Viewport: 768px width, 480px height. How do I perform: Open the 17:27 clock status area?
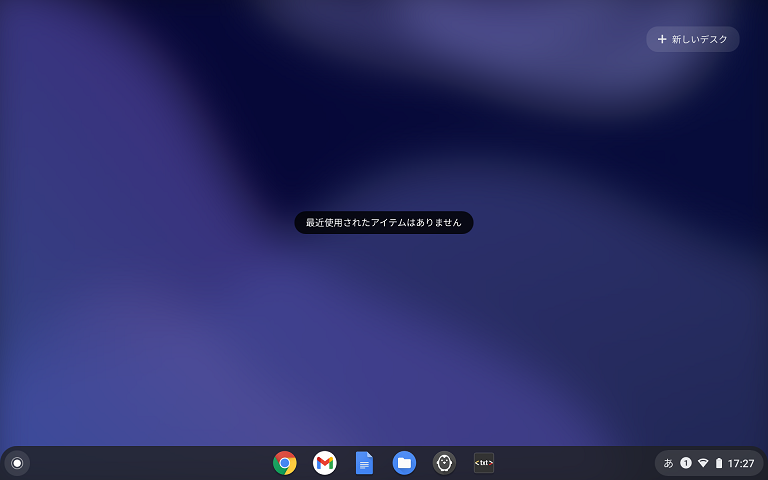[741, 463]
